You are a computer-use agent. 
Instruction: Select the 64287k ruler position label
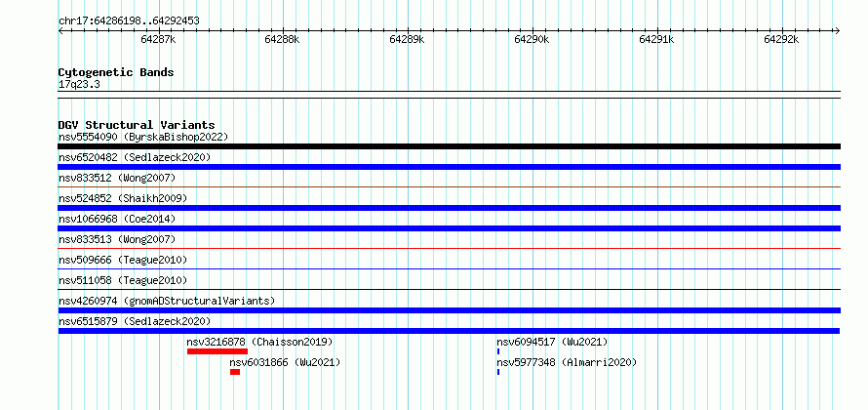tap(159, 39)
